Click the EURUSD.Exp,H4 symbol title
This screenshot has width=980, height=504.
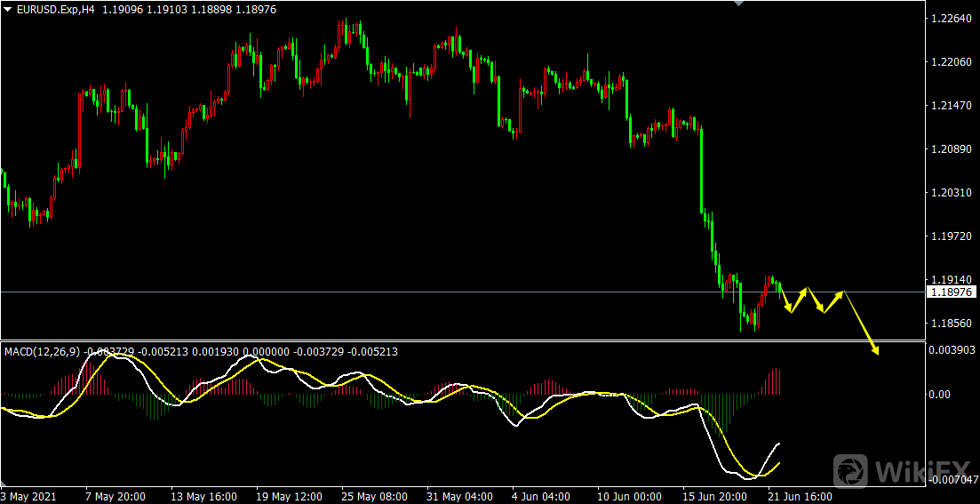[x=52, y=9]
